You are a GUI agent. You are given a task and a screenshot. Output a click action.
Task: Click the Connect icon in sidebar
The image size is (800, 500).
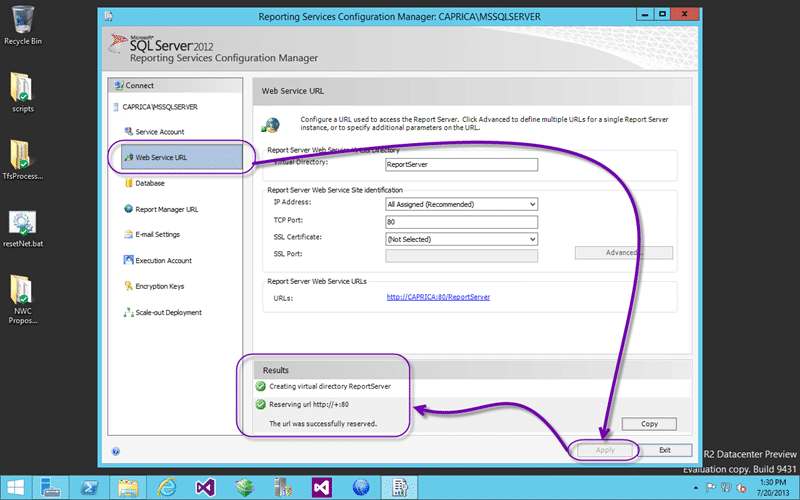click(119, 86)
